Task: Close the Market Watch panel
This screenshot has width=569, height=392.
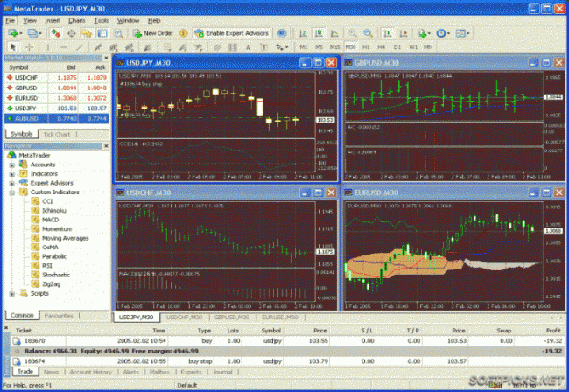Action: [x=106, y=58]
